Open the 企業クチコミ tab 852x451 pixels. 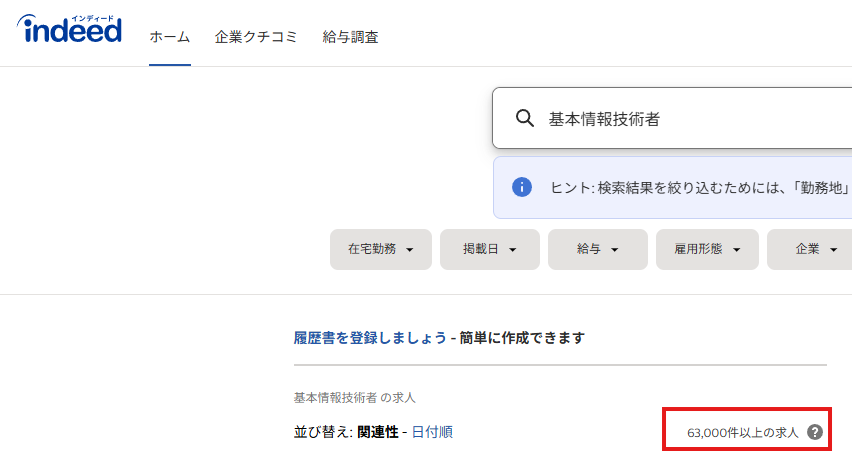256,37
